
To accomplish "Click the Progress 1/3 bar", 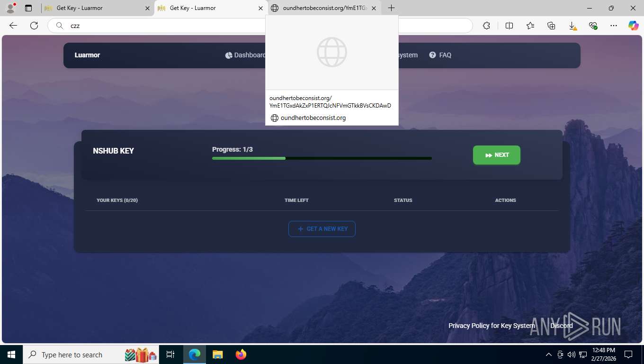I will (322, 158).
